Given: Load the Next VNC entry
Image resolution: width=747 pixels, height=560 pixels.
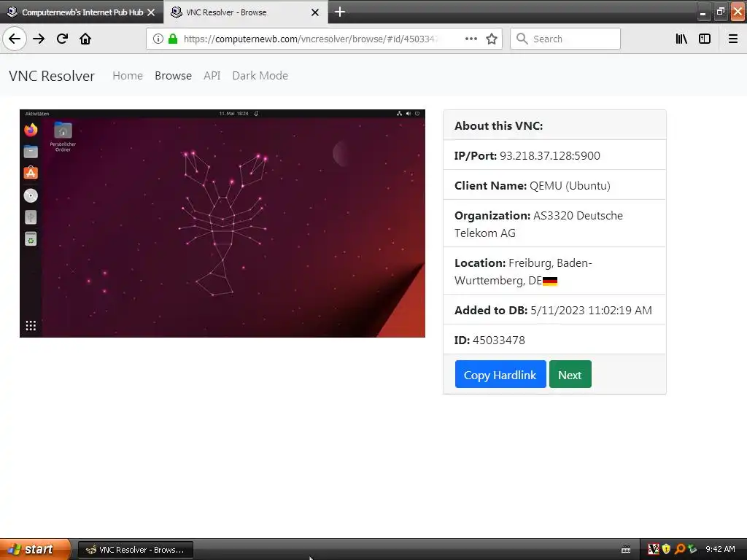Looking at the screenshot, I should (x=570, y=374).
